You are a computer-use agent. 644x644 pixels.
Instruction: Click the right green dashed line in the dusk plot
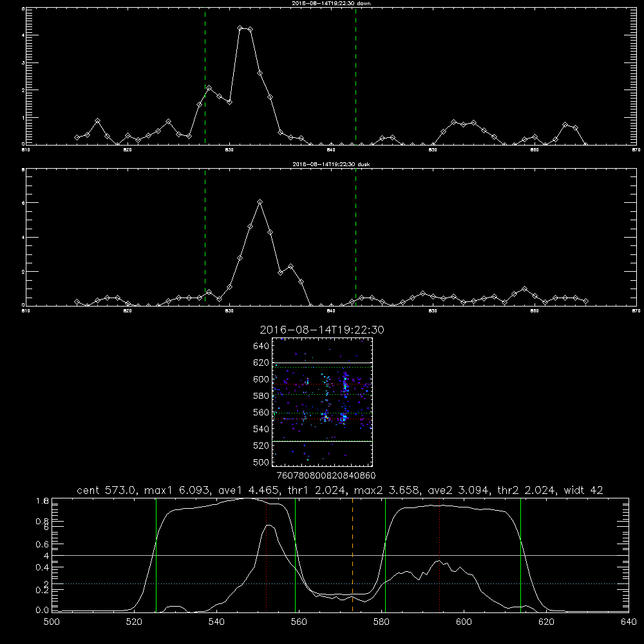[x=355, y=237]
